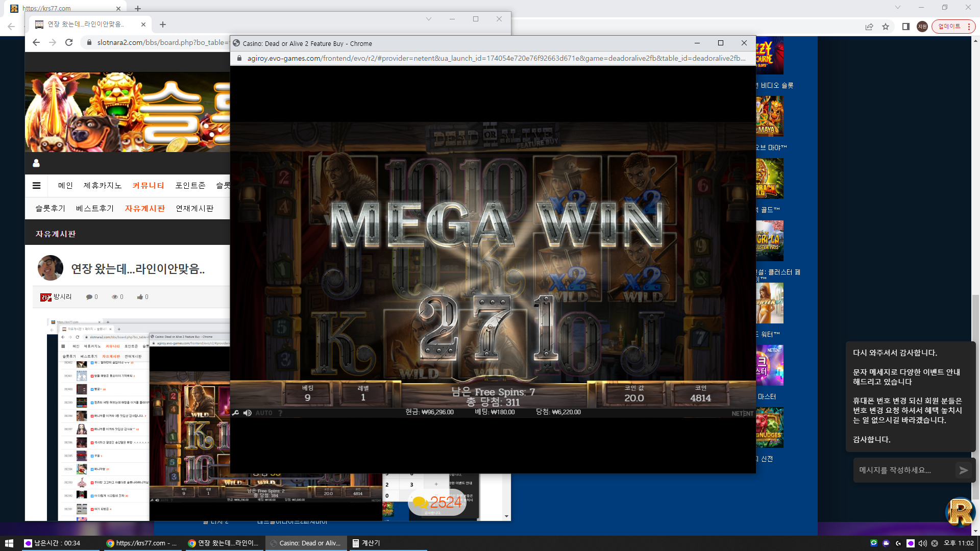Click the round R chat launcher icon
The image size is (980, 551).
pos(960,512)
